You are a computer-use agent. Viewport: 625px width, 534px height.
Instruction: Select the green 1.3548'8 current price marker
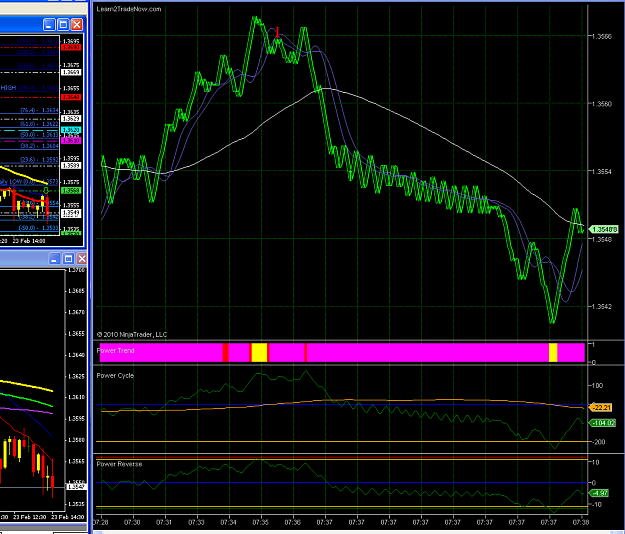603,230
